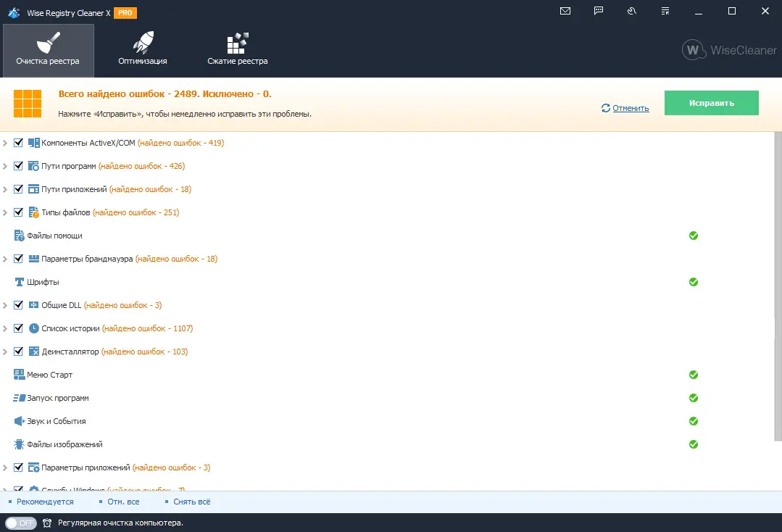Image resolution: width=782 pixels, height=532 pixels.
Task: Click the Параметры брандмауэра wall icon
Action: (x=33, y=259)
